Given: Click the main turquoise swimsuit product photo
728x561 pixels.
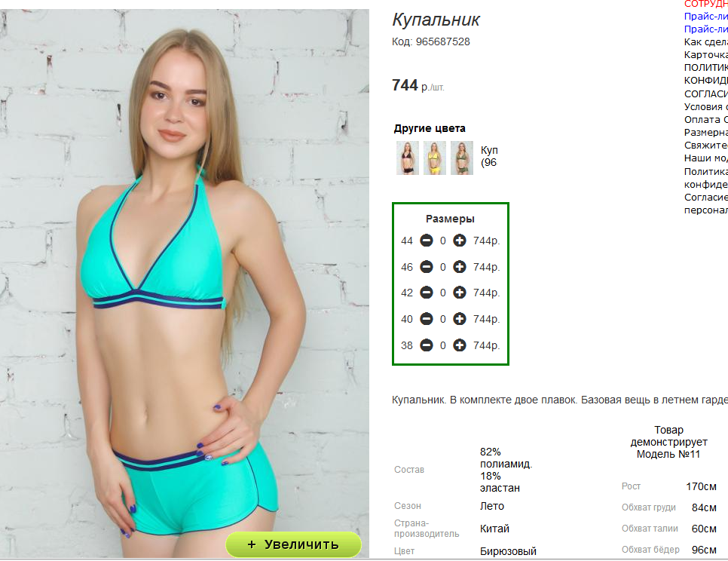Looking at the screenshot, I should (x=185, y=284).
